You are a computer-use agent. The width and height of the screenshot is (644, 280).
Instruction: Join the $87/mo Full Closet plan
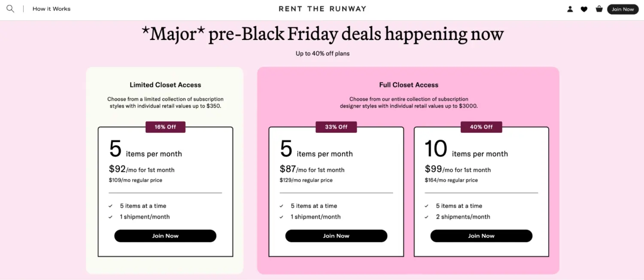pyautogui.click(x=336, y=236)
